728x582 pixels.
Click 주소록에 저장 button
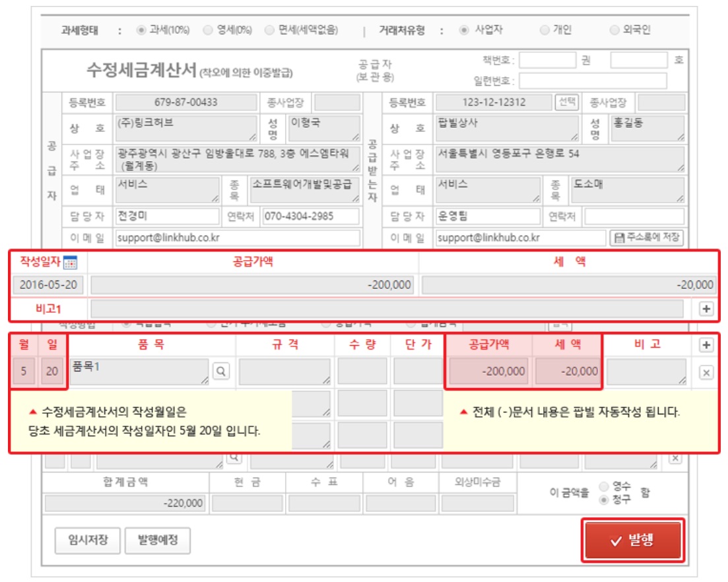(645, 238)
